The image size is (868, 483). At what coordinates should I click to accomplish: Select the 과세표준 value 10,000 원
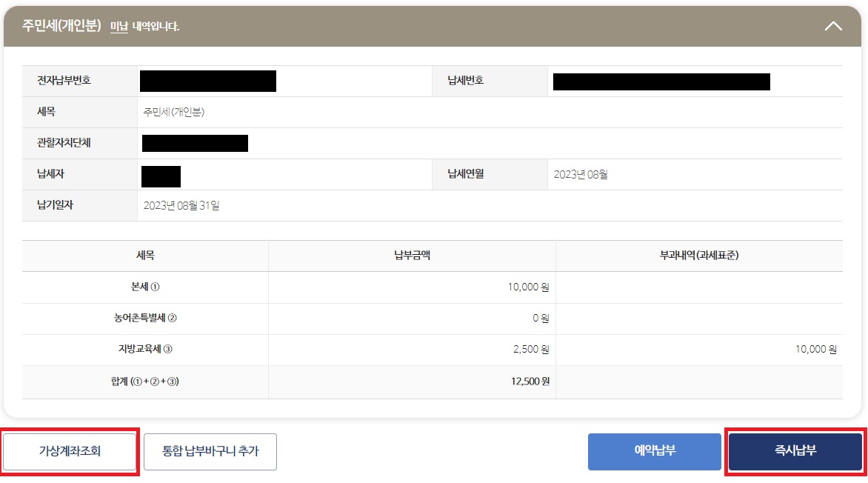point(816,350)
